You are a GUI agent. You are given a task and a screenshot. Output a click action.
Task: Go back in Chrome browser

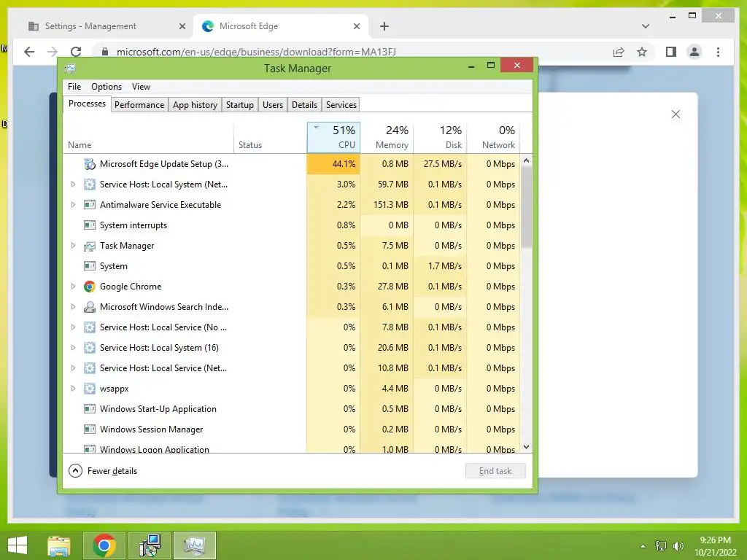click(29, 52)
